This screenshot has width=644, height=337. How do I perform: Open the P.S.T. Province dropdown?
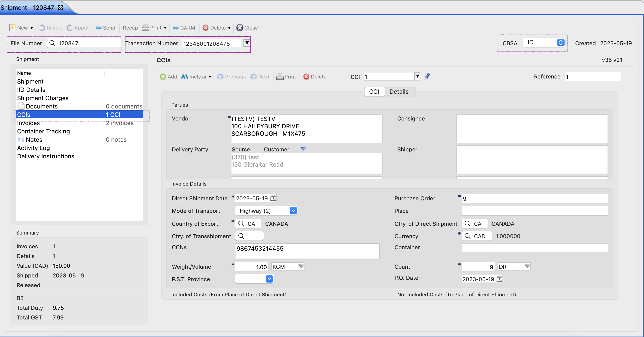[x=254, y=279]
